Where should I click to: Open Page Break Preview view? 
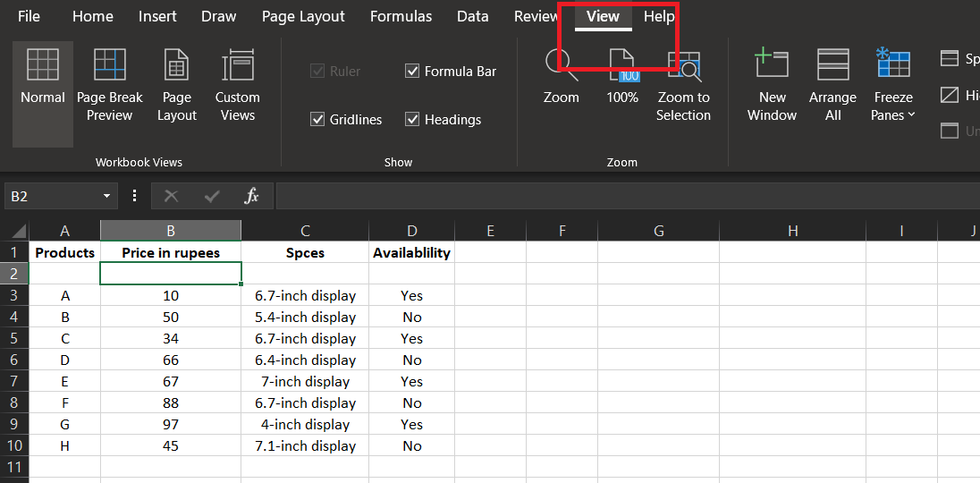109,86
